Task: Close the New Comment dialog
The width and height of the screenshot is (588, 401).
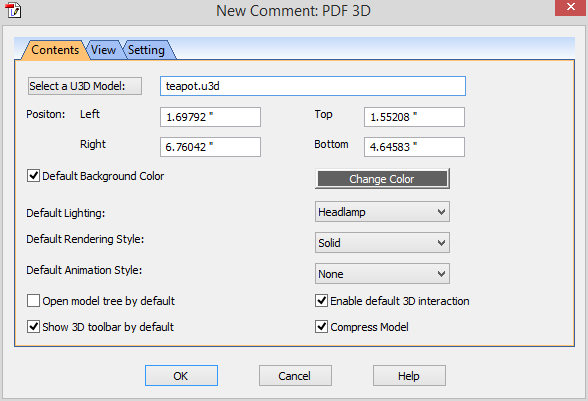Action: (x=570, y=7)
